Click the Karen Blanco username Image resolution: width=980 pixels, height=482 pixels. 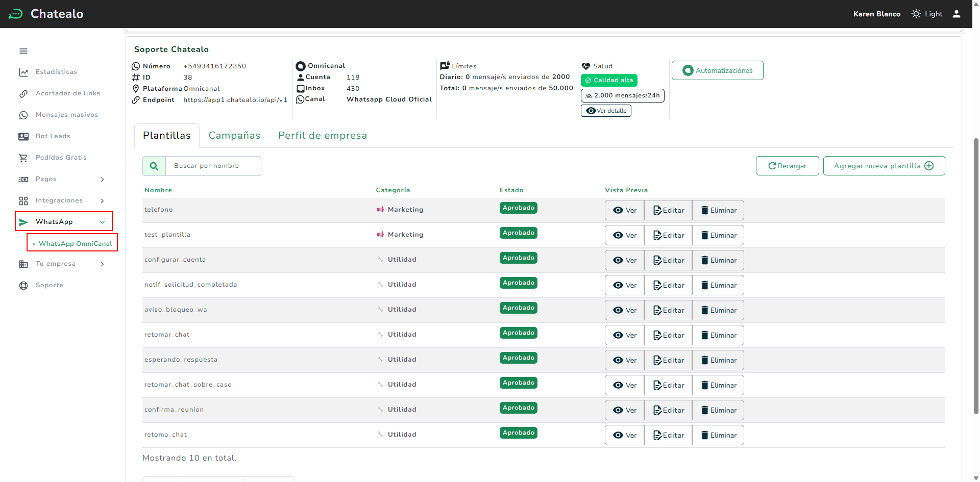point(877,14)
